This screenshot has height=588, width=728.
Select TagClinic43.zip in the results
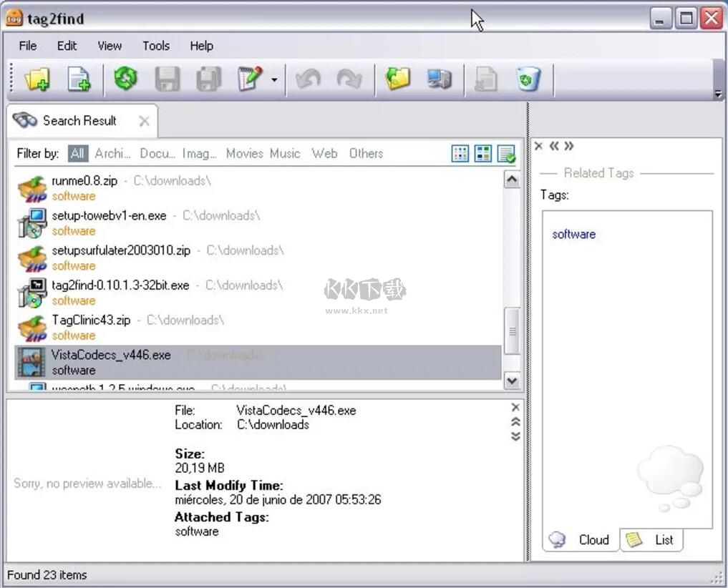tap(91, 320)
